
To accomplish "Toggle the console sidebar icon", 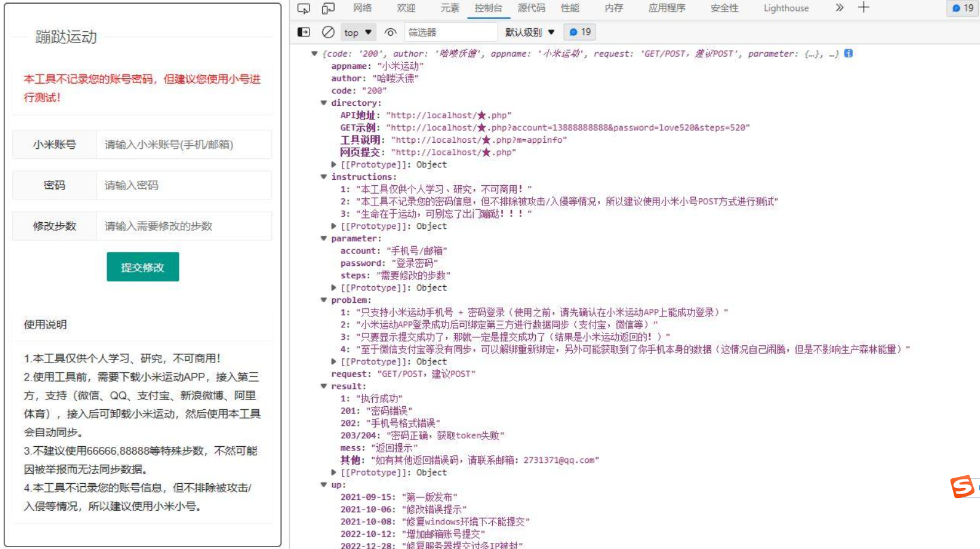I will (x=304, y=32).
